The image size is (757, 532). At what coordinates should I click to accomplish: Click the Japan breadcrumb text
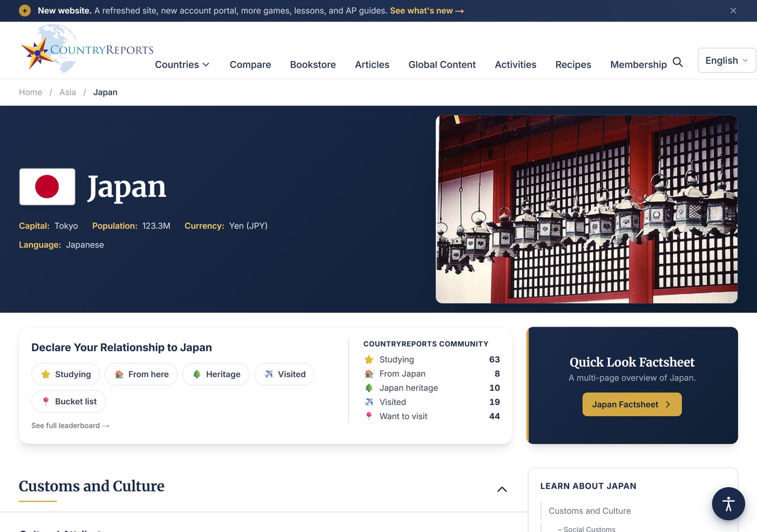(x=105, y=92)
